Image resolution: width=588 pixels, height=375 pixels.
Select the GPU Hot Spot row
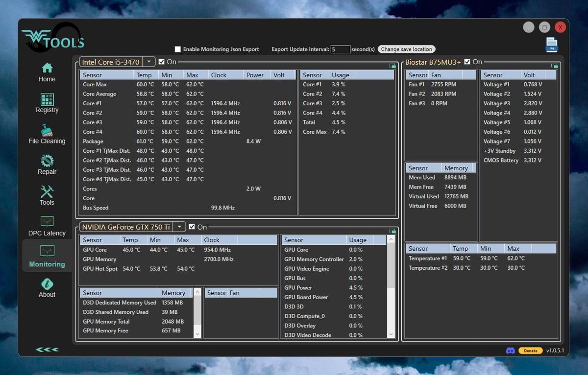[x=178, y=269]
